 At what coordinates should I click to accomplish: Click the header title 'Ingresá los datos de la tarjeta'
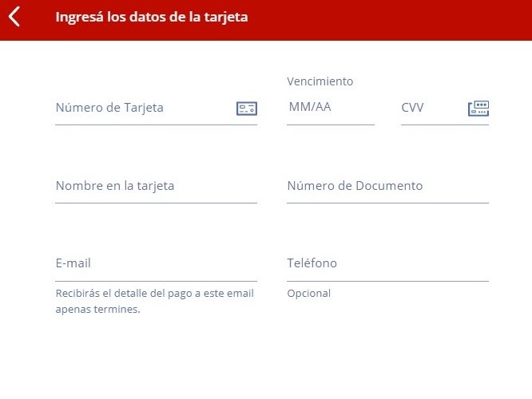(152, 17)
